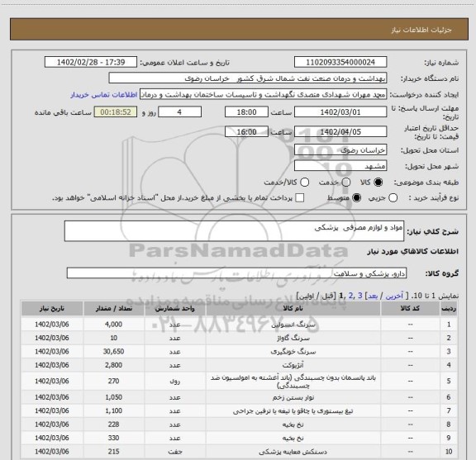The image size is (476, 460).
Task: Select the دستکش معاینه پزشکی row name
Action: (293, 452)
